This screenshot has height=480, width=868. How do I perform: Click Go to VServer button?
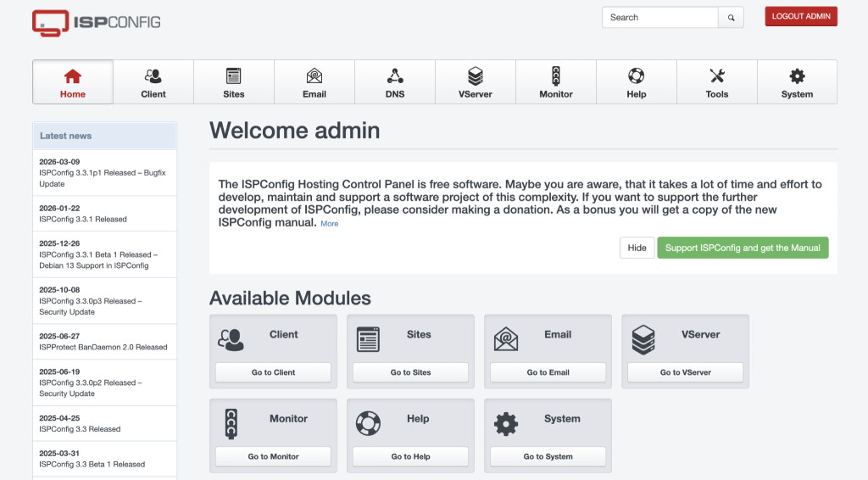(685, 372)
